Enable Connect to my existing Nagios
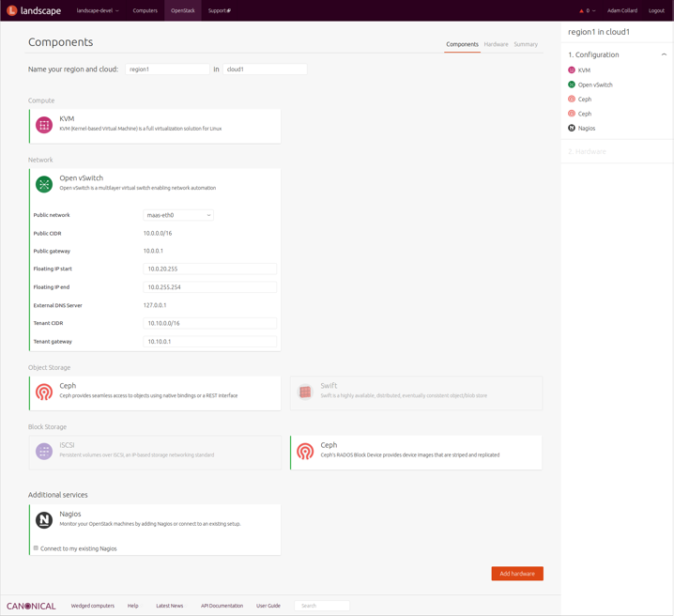 pyautogui.click(x=36, y=548)
